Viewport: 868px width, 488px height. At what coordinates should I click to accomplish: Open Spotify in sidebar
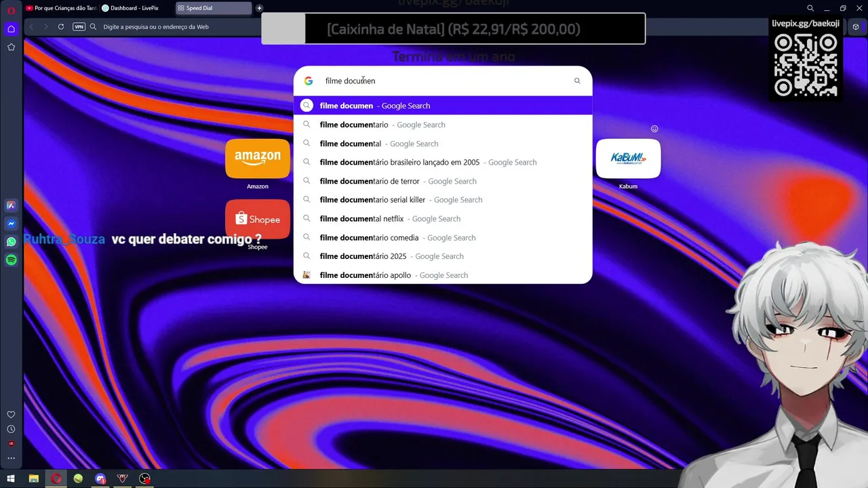(11, 260)
